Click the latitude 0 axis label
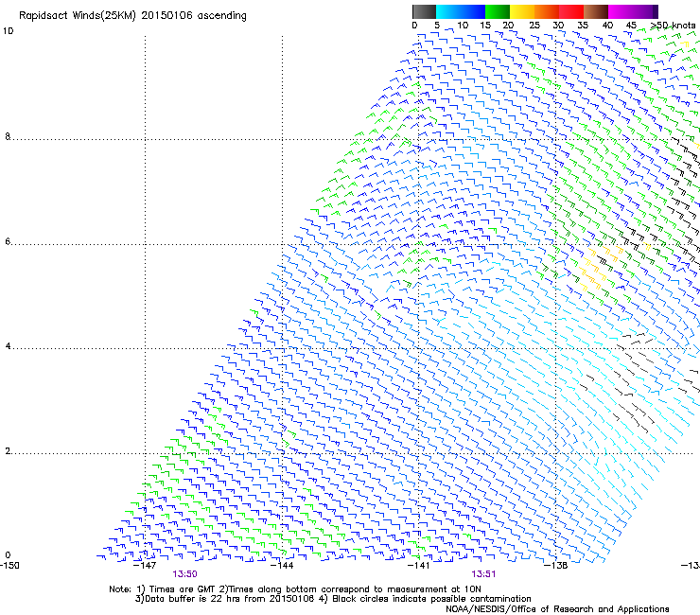Viewport: 700px width, 615px height. coord(8,555)
